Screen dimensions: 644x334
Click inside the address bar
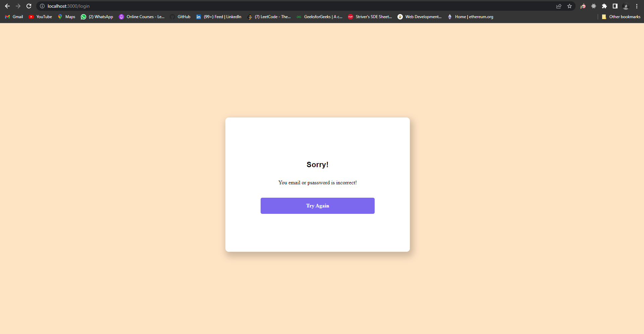click(x=134, y=6)
